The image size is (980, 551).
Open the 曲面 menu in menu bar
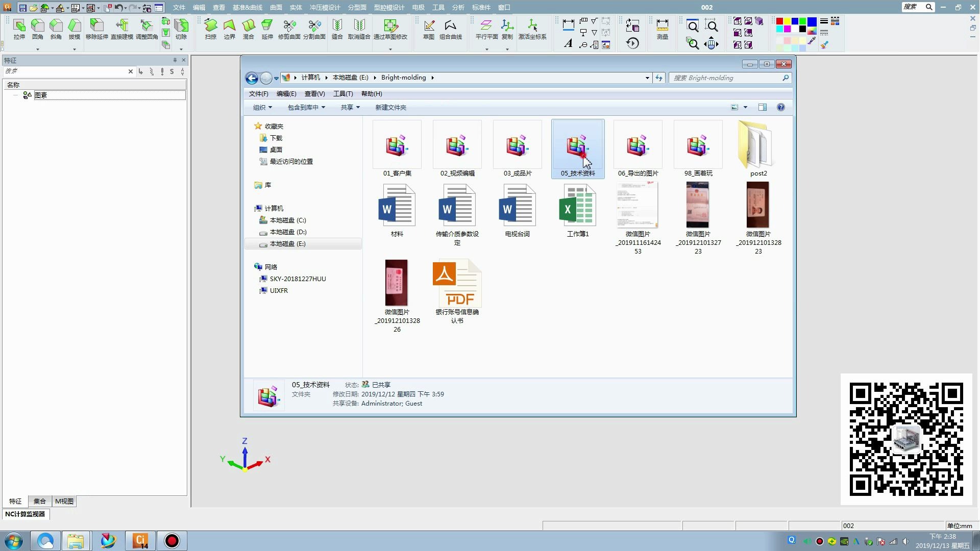[x=276, y=7]
